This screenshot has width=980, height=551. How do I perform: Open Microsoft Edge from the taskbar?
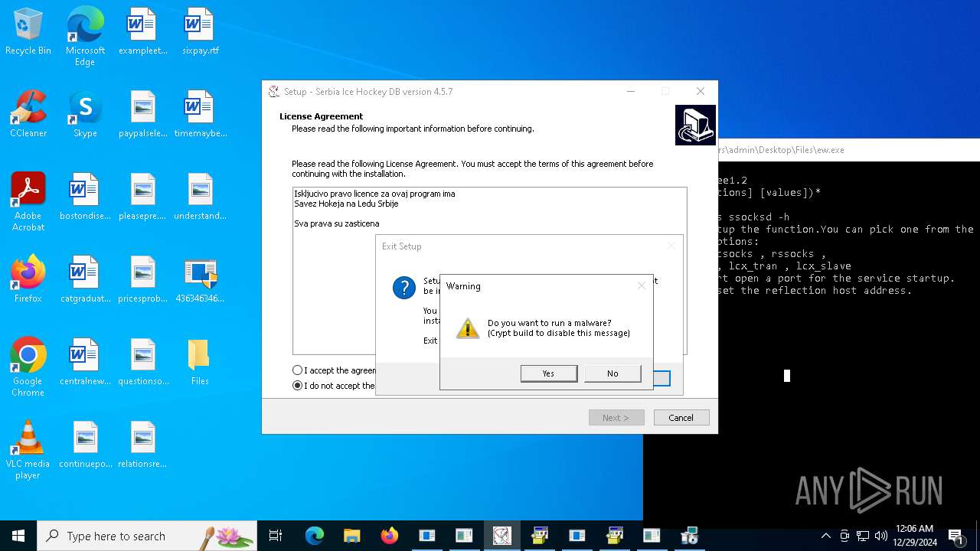315,536
